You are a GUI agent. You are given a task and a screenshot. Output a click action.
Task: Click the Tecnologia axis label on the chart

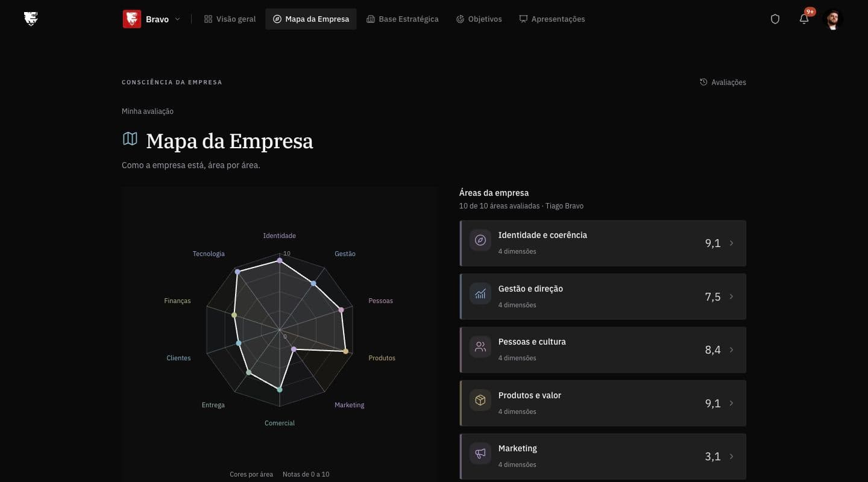click(x=209, y=254)
